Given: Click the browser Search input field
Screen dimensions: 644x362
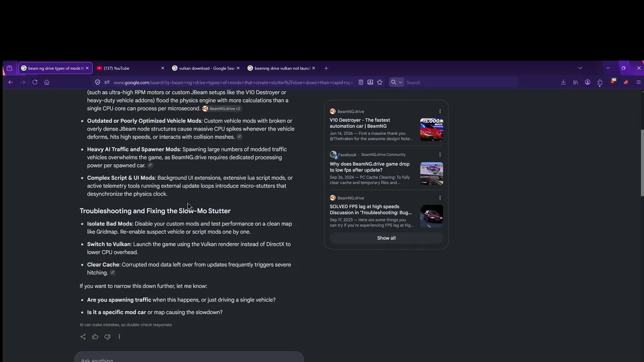Looking at the screenshot, I should pyautogui.click(x=460, y=82).
